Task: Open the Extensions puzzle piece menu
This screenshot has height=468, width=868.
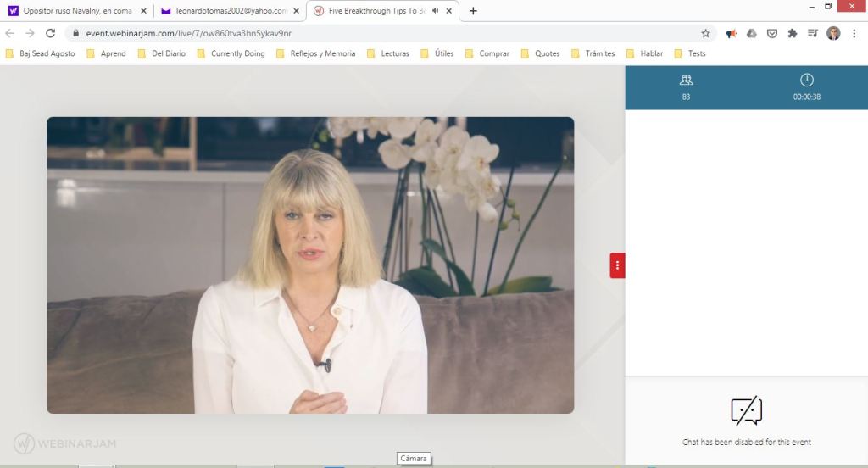Action: coord(793,33)
